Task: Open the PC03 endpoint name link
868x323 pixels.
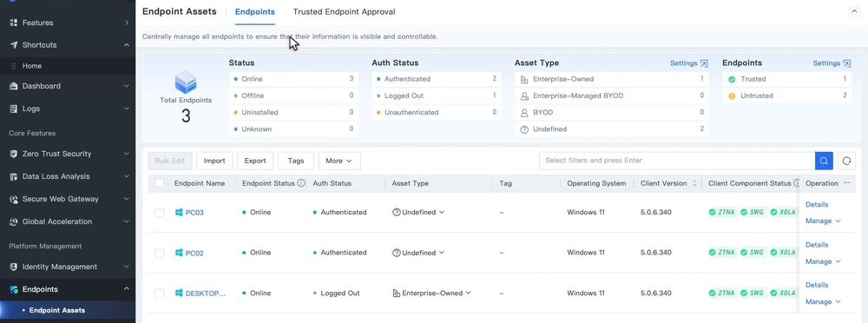Action: click(194, 212)
